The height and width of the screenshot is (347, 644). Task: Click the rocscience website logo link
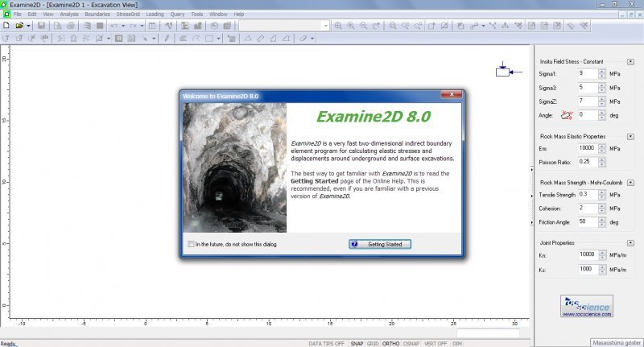tap(587, 306)
